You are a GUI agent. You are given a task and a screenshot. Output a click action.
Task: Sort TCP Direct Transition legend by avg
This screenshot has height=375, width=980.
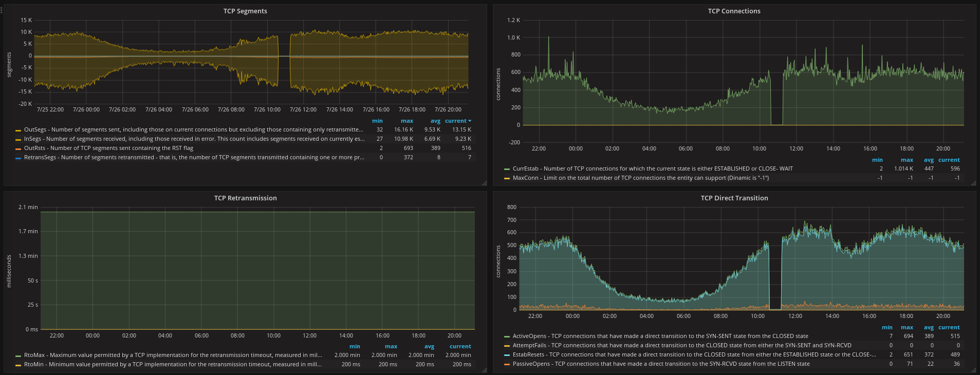coord(929,327)
